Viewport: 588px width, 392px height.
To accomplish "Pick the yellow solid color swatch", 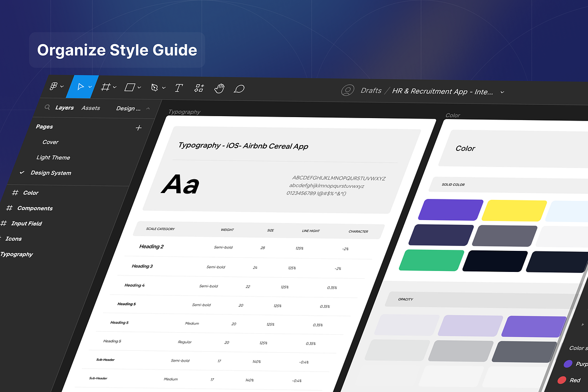I will tap(514, 211).
